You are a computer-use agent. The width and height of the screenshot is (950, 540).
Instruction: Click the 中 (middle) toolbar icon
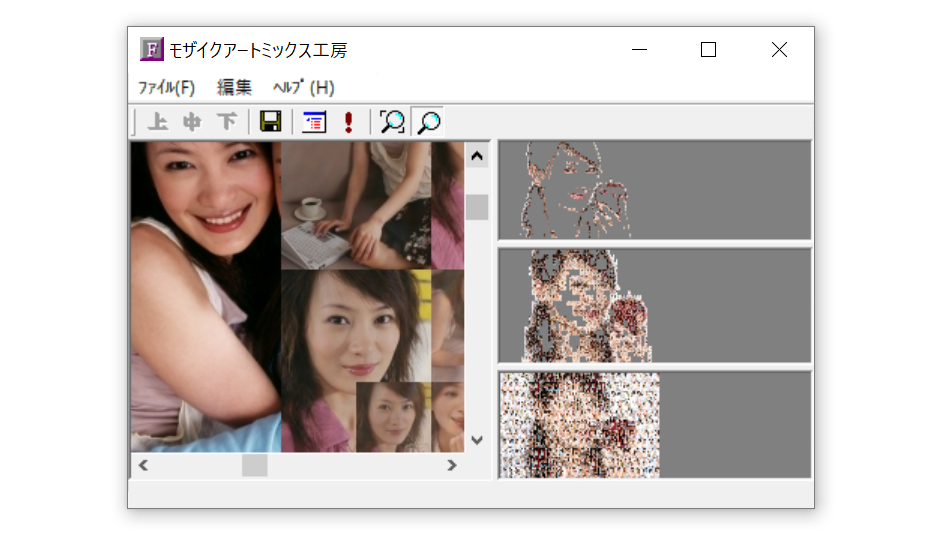[x=193, y=122]
